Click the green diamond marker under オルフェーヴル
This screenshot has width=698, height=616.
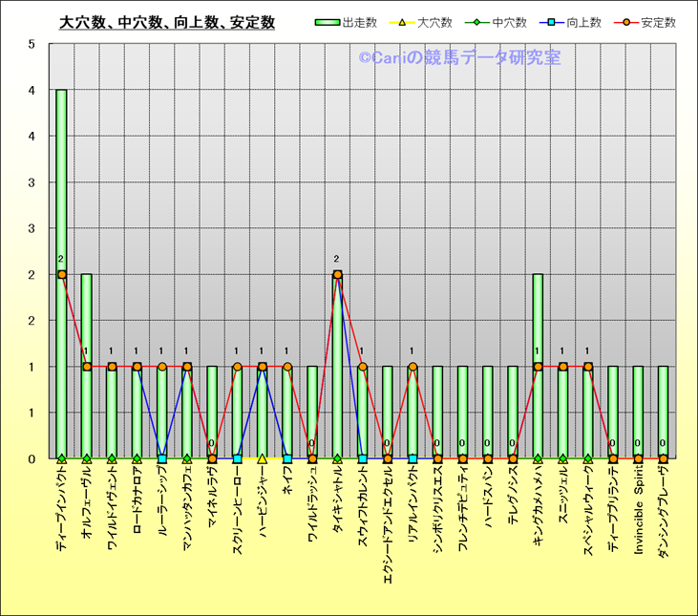pyautogui.click(x=86, y=458)
